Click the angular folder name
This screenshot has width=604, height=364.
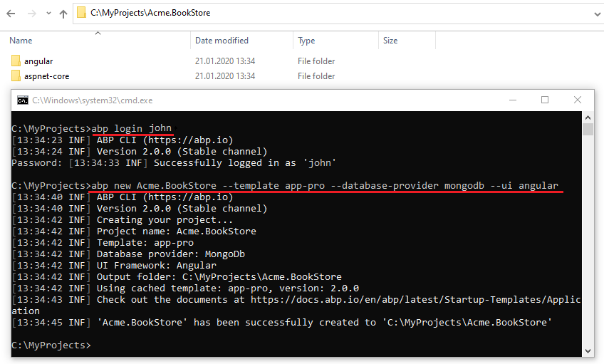tap(38, 61)
